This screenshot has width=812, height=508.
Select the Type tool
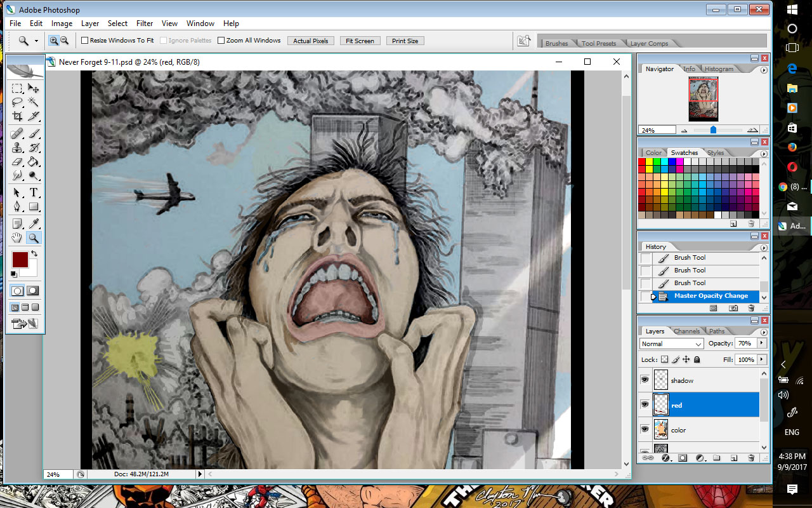pos(34,193)
